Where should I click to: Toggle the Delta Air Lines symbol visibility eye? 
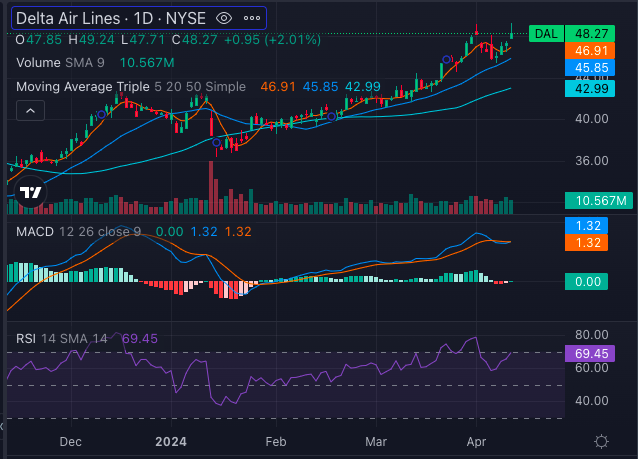(224, 18)
